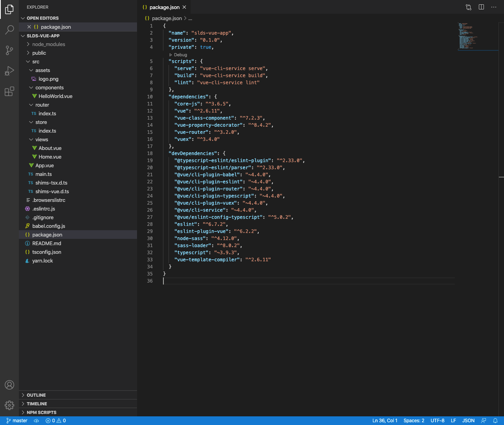
Task: Expand the OUTLINE panel
Action: click(x=36, y=395)
